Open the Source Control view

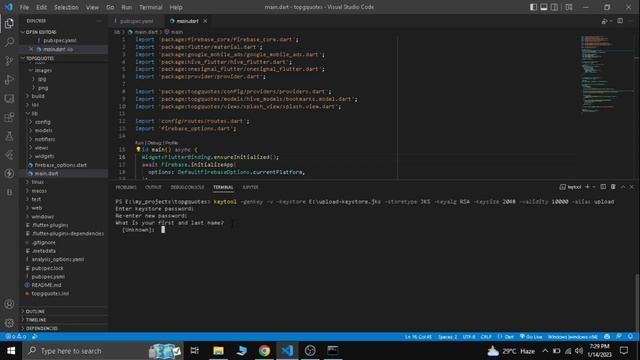[x=9, y=61]
